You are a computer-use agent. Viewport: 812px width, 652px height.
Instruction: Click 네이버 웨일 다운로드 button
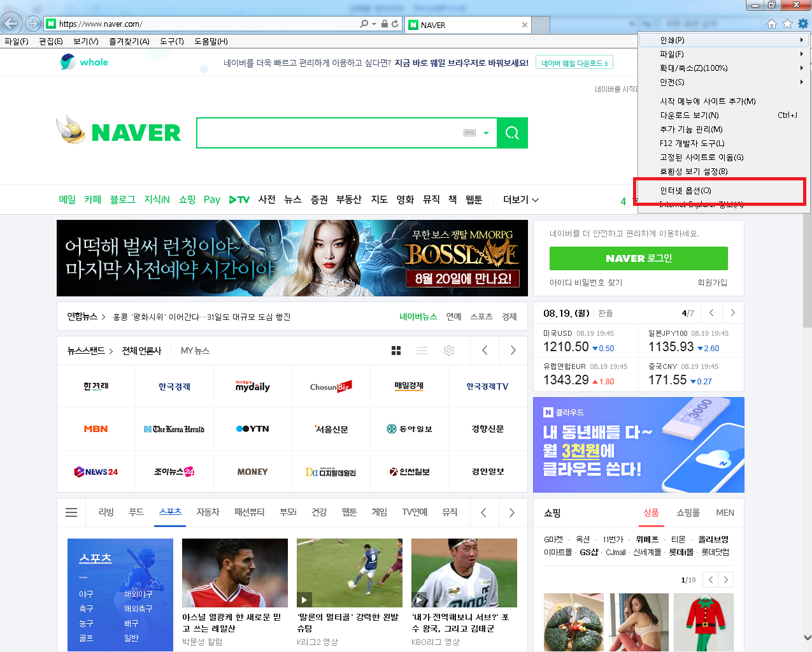tap(574, 63)
